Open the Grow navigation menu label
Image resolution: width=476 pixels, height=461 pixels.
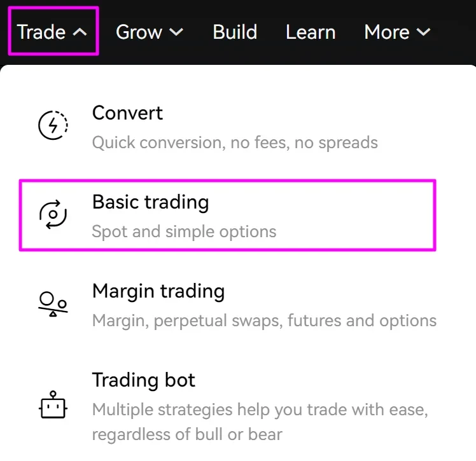(x=138, y=32)
